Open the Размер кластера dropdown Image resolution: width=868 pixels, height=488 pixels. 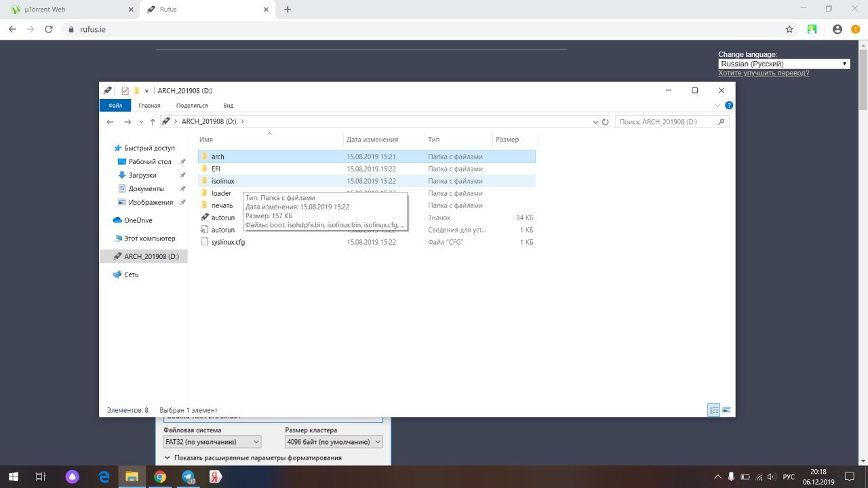(334, 442)
